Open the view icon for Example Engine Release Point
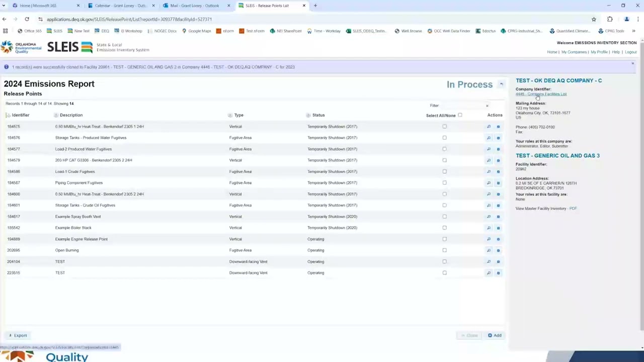Screen dimensions: 644x362 pos(489,239)
